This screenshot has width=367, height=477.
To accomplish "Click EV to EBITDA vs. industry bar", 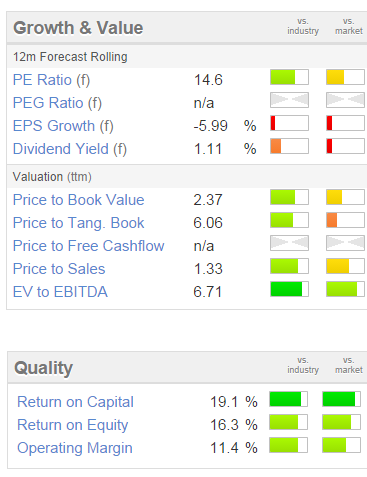I will [x=289, y=289].
